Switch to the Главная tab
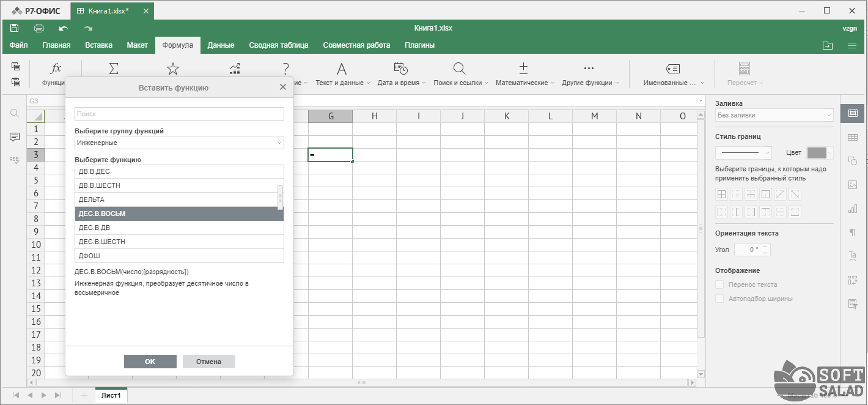868x405 pixels. [x=56, y=45]
